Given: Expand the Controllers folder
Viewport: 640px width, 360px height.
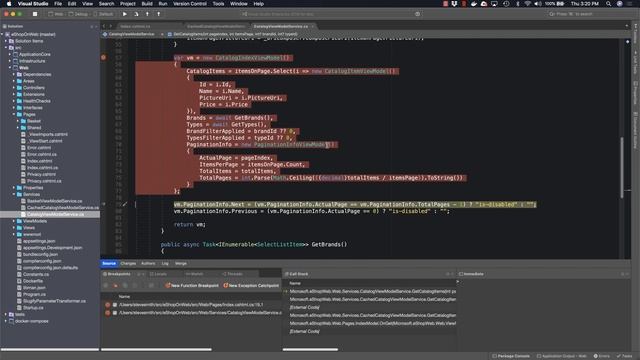Looking at the screenshot, I should (x=14, y=88).
